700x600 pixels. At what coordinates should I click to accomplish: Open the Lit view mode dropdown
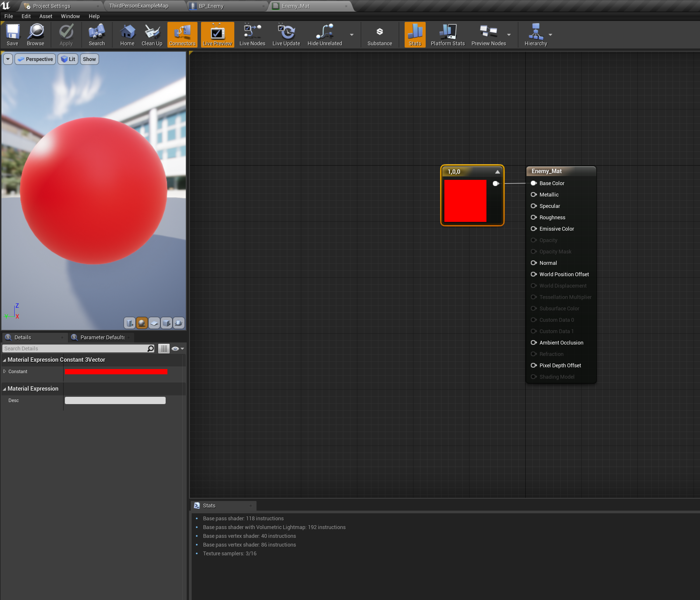point(67,59)
